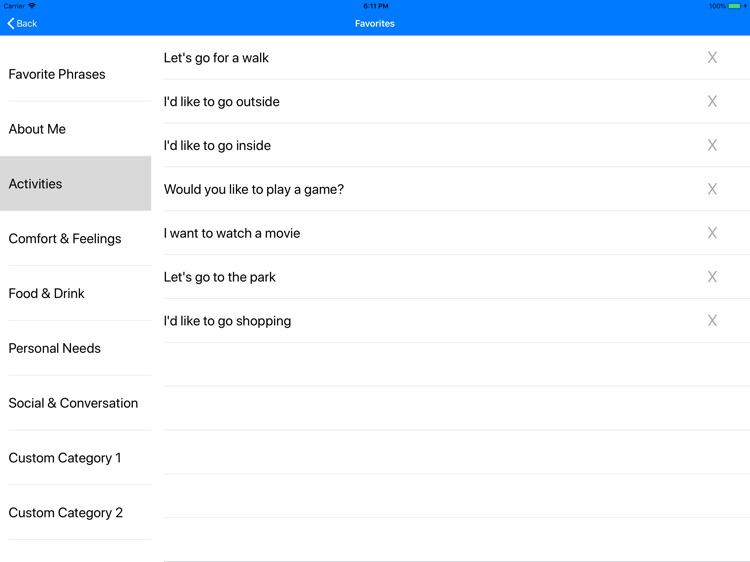Select the Activities category
750x562 pixels.
coord(76,184)
